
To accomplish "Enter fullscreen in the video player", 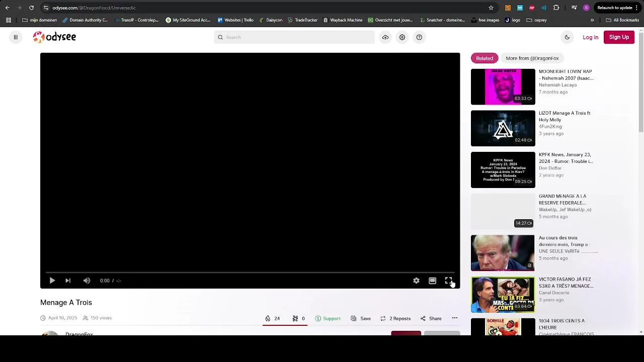I will pyautogui.click(x=448, y=281).
